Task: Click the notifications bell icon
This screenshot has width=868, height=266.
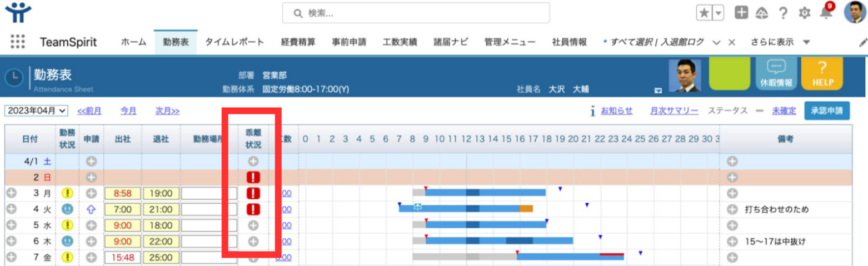Action: click(x=826, y=13)
